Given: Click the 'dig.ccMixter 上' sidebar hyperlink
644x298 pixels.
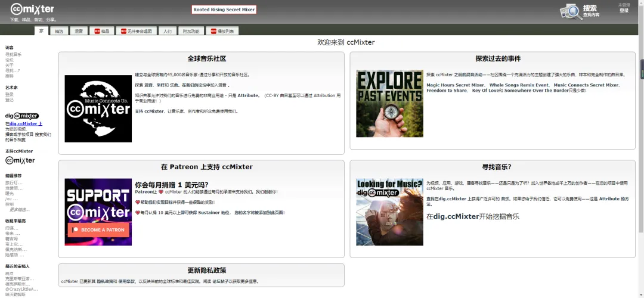Looking at the screenshot, I should [x=26, y=123].
